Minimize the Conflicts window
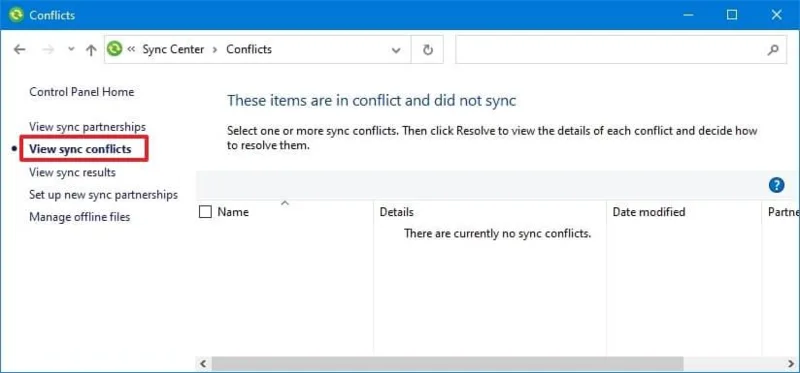This screenshot has width=800, height=373. tap(688, 15)
